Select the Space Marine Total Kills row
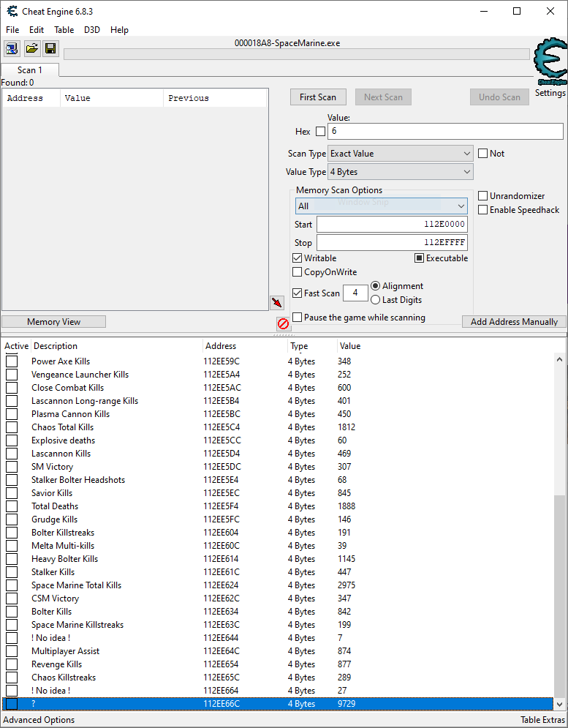 pos(278,585)
